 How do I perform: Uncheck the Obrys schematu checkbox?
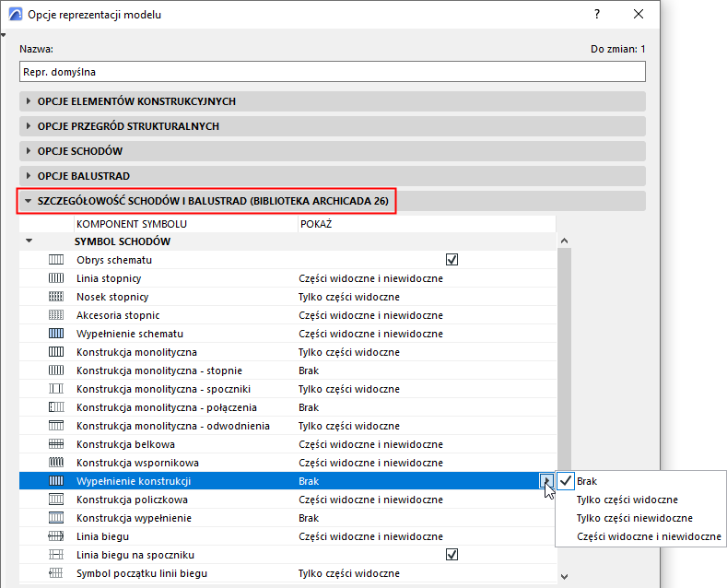click(451, 260)
